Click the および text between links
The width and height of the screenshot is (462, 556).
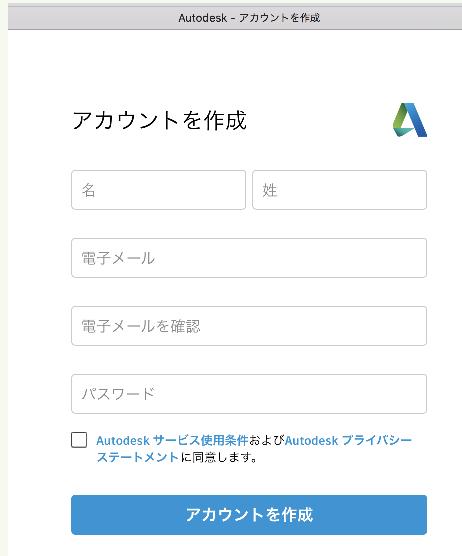pos(266,440)
